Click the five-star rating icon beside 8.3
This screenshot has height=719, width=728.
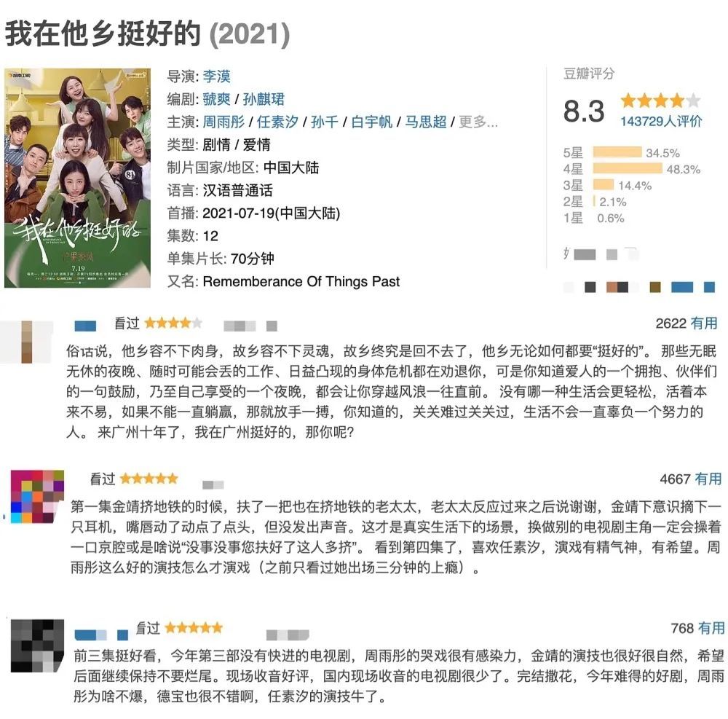[x=660, y=101]
